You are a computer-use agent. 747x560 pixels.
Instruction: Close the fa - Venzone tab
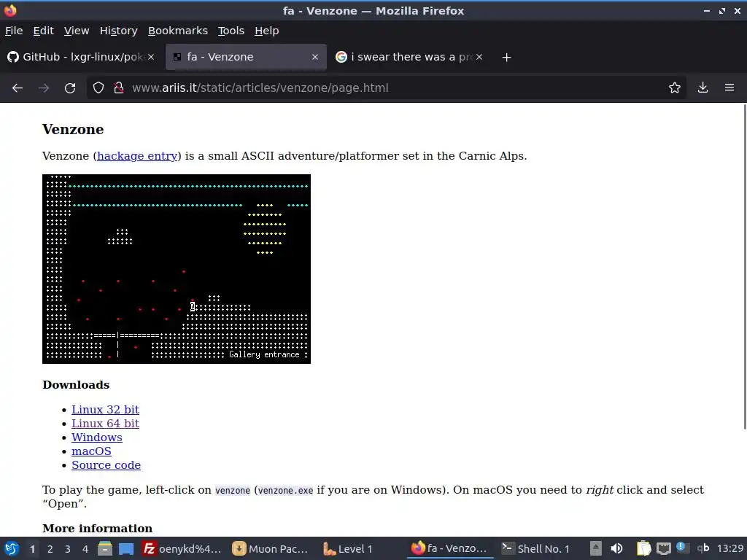pyautogui.click(x=315, y=57)
